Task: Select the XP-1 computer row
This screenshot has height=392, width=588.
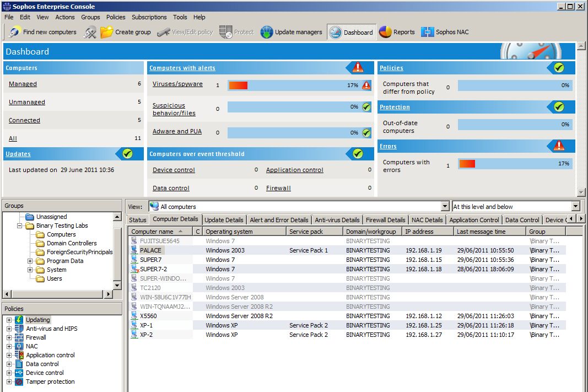Action: coord(347,325)
